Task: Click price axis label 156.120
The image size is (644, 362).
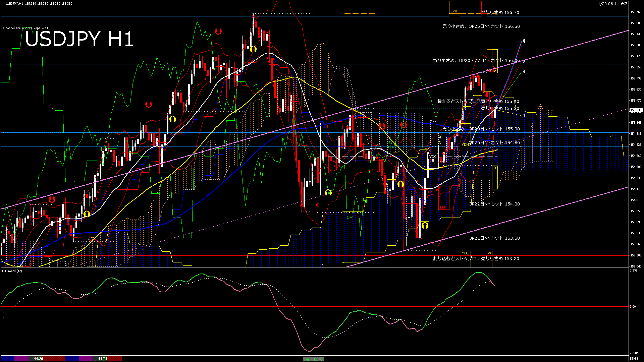Action: pyautogui.click(x=636, y=56)
